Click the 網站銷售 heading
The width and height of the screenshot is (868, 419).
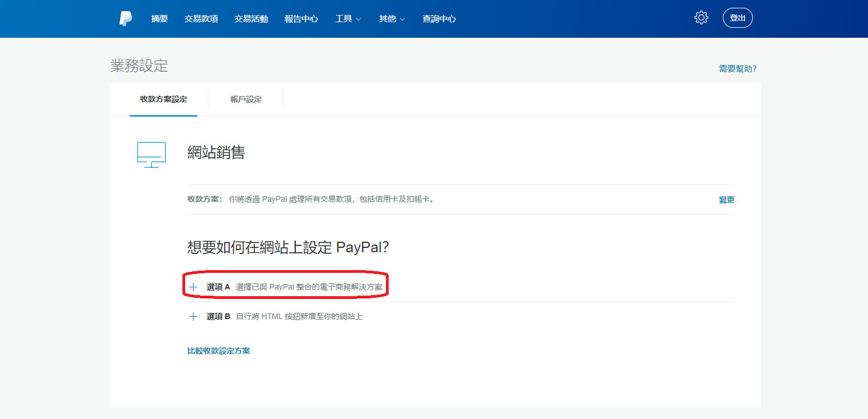[216, 153]
